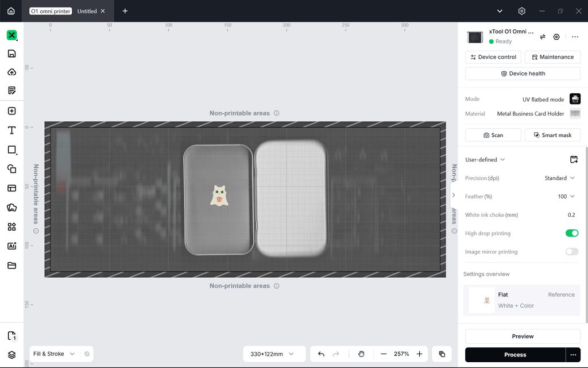The height and width of the screenshot is (368, 588).
Task: Open the Precision (dpi) Standard dropdown
Action: [559, 178]
